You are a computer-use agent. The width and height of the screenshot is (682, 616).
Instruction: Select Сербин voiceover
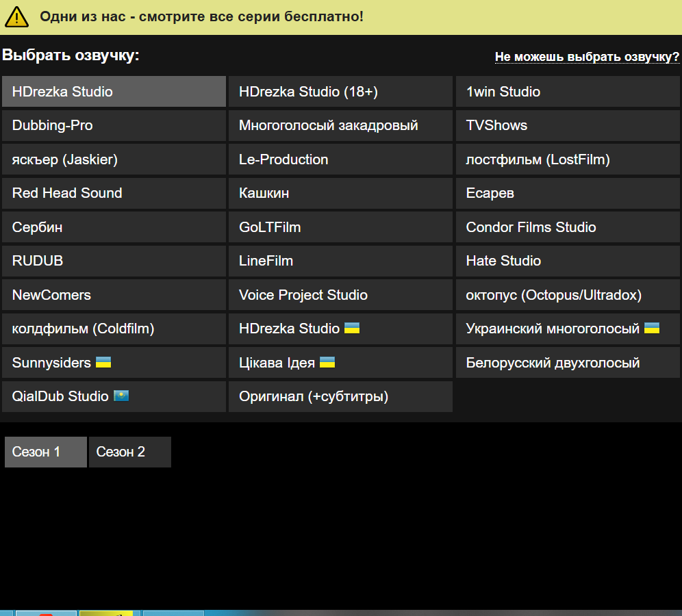click(x=114, y=227)
